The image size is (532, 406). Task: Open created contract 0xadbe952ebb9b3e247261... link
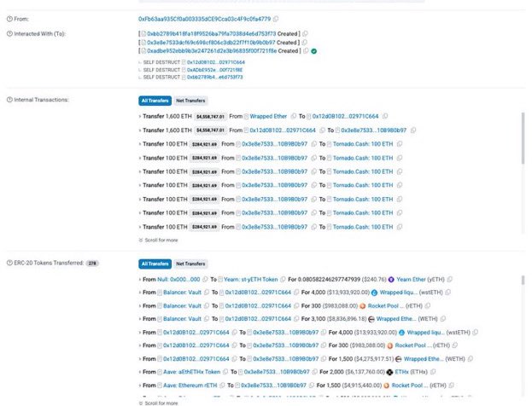coord(212,51)
